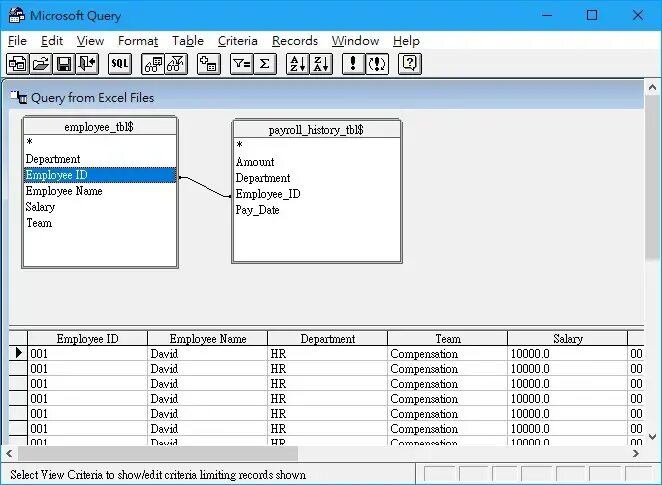Click the 10000.0 cell in fourth row
The height and width of the screenshot is (485, 662).
[567, 399]
